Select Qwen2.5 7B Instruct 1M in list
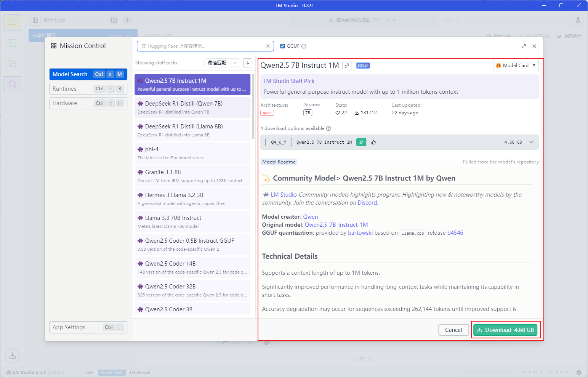This screenshot has width=588, height=378. coord(192,85)
